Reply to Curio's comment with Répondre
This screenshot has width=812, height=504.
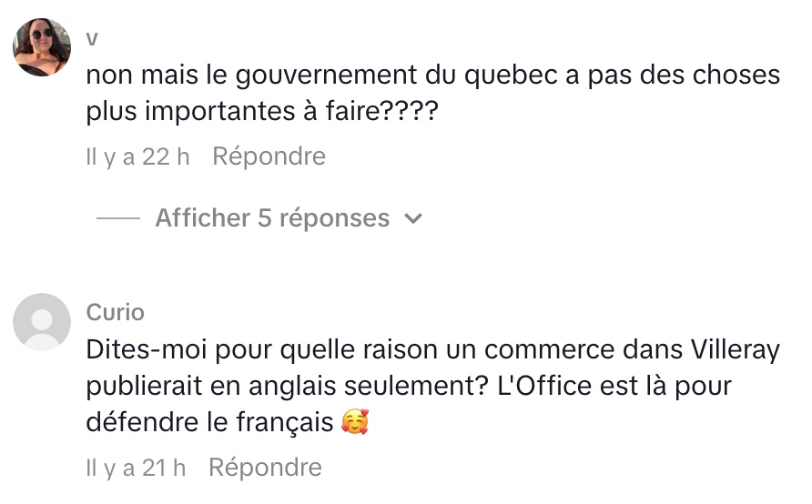tap(265, 468)
